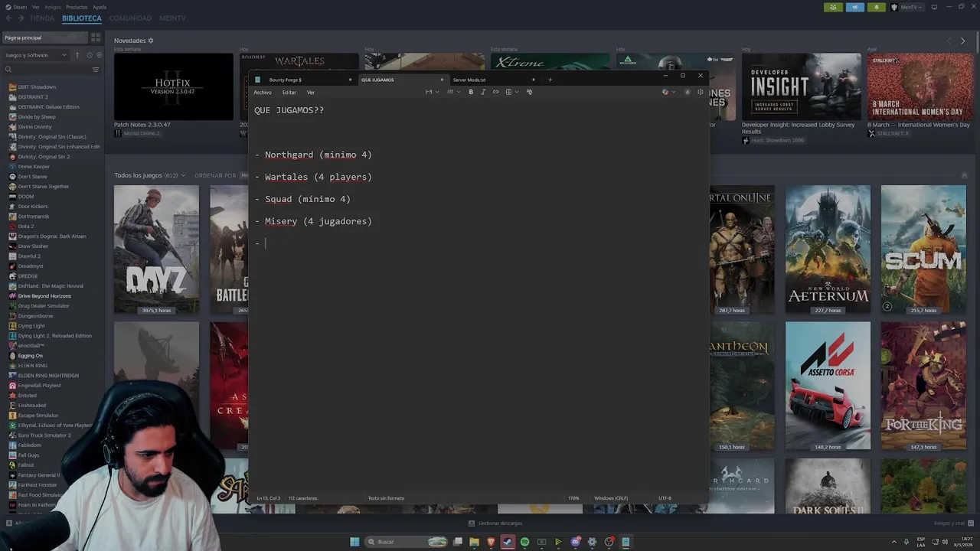Click the Steam library search field
Viewport: 980px width, 551px height.
click(47, 70)
